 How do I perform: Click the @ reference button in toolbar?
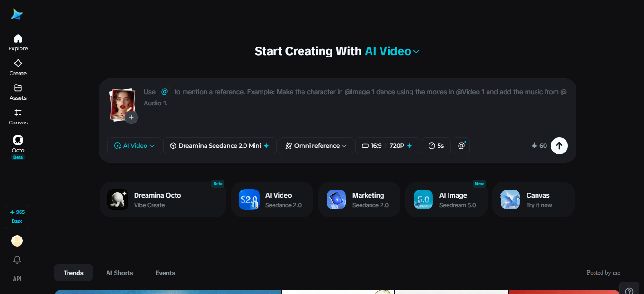tap(461, 146)
